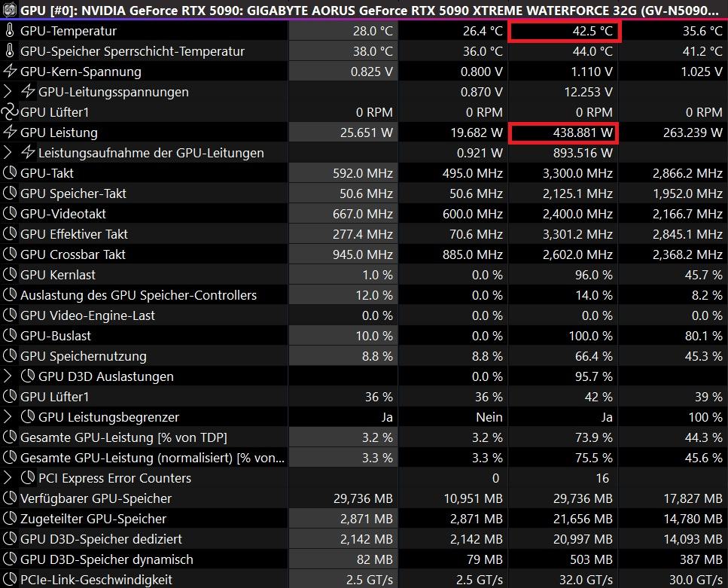Expand the GPU-Leitungsspannungen group
728x588 pixels.
[x=8, y=92]
